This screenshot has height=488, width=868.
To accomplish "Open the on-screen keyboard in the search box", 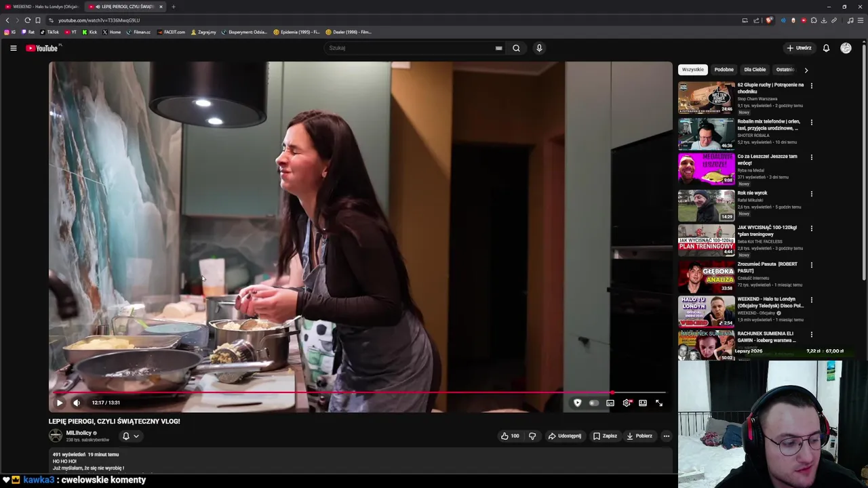I will (498, 48).
